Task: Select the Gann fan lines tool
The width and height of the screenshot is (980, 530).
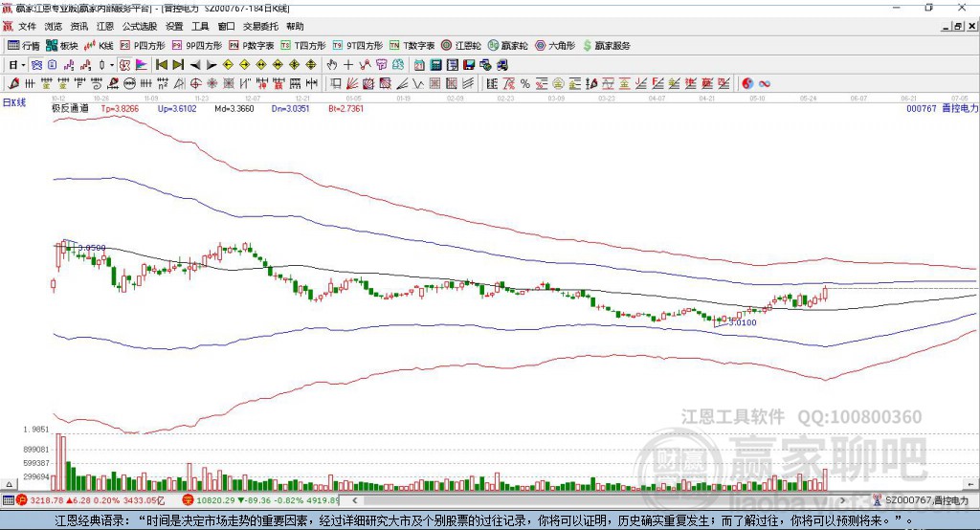Action: 352,84
